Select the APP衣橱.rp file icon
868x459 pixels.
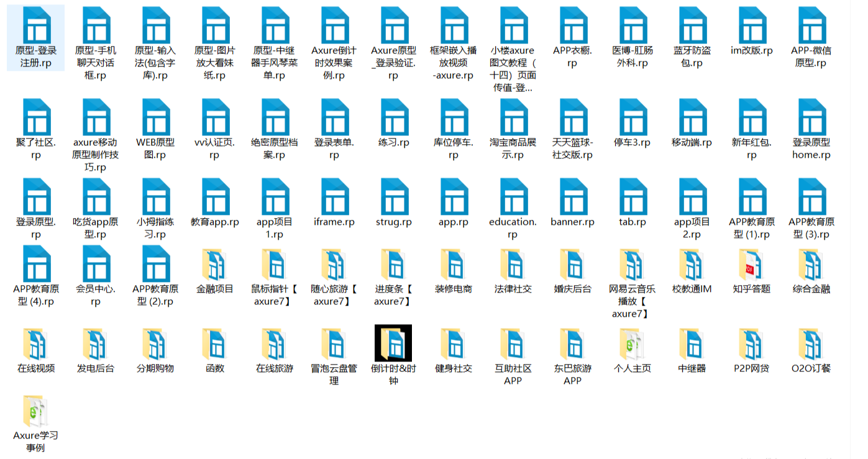coord(573,25)
